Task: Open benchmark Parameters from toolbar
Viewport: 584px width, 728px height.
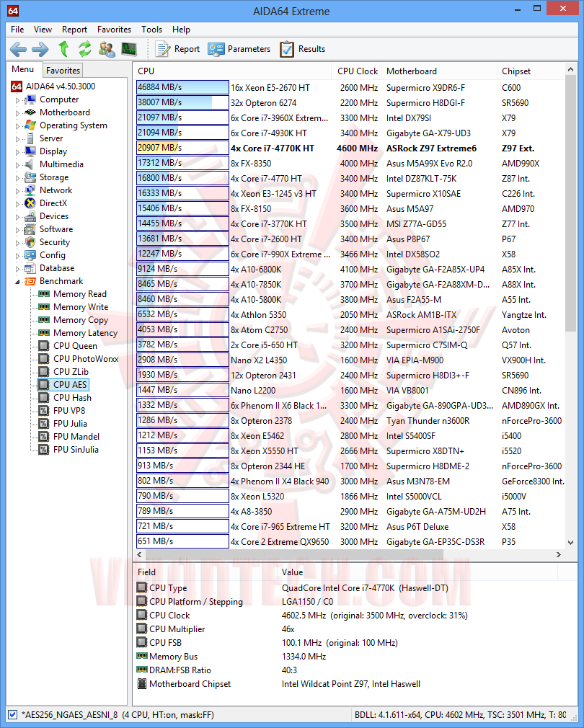Action: pos(239,49)
